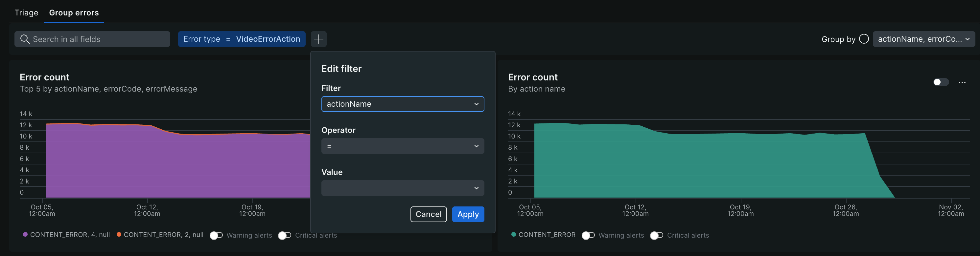Toggle Critical alerts on left chart
This screenshot has width=980, height=256.
285,236
